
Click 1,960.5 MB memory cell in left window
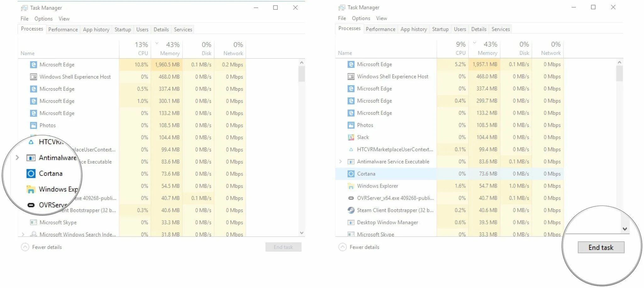coord(167,65)
